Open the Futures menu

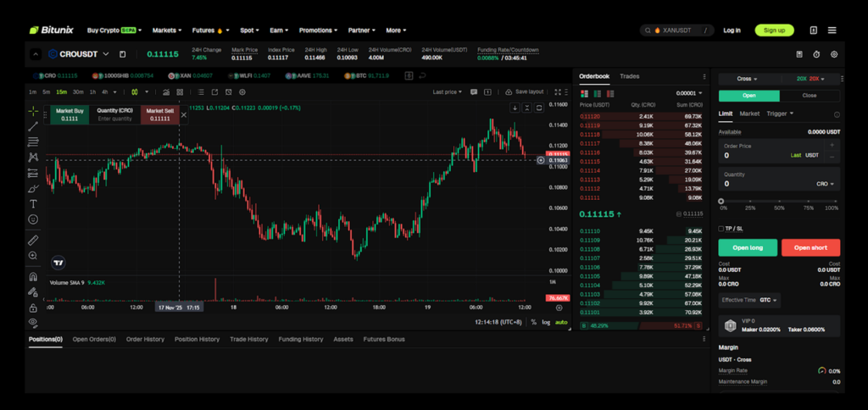tap(210, 30)
